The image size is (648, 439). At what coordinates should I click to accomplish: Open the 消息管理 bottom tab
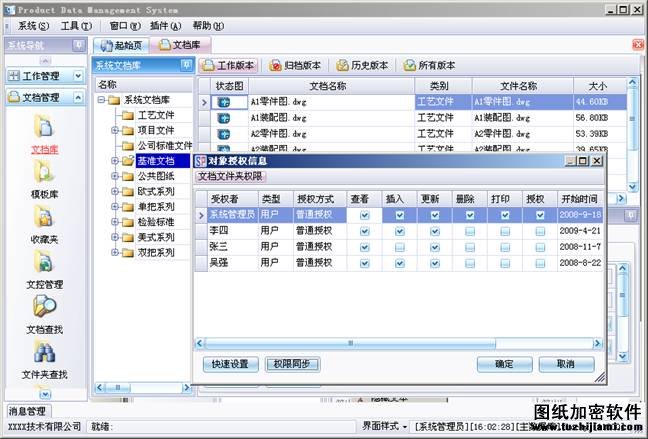pos(27,411)
